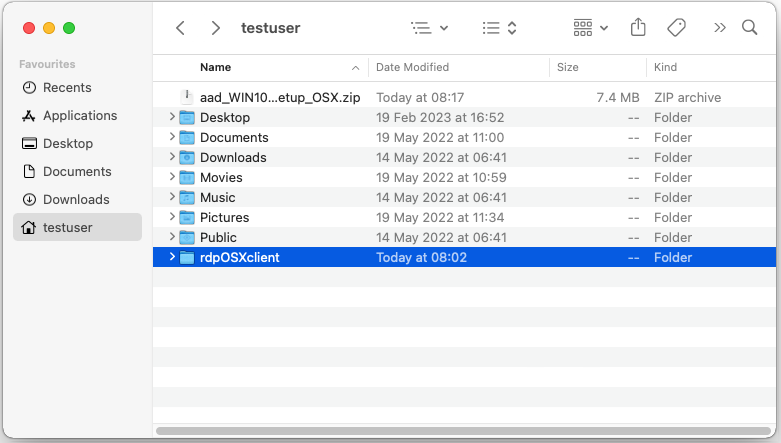
Task: Expand the Pictures folder disclosure triangle
Action: [x=172, y=217]
